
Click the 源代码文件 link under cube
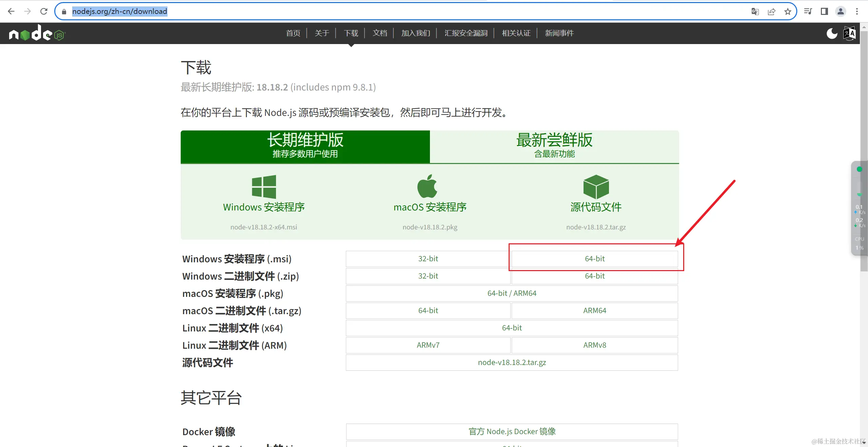pyautogui.click(x=596, y=207)
